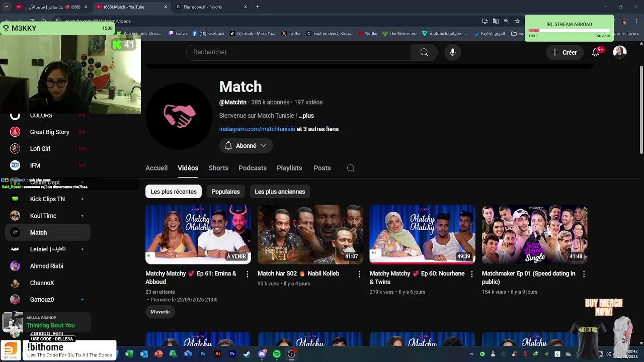The image size is (644, 362).
Task: Open Lofi Girl subscription
Action: [x=48, y=149]
